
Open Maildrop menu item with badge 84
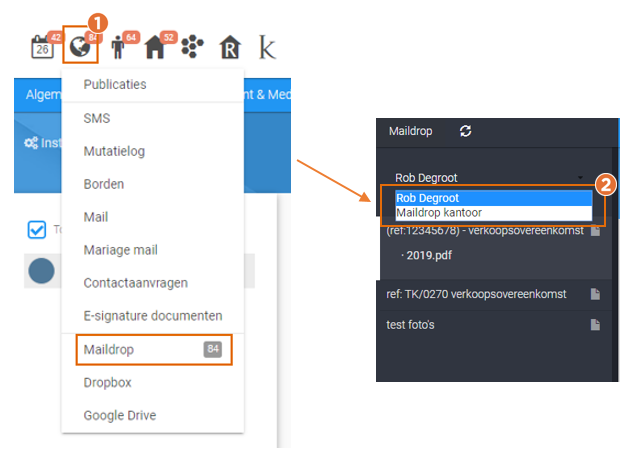154,350
